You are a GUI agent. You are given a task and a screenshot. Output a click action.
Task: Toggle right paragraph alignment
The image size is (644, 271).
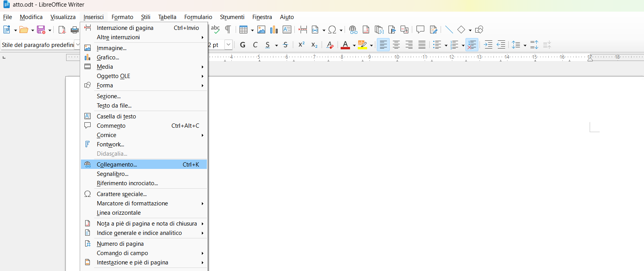[x=409, y=45]
